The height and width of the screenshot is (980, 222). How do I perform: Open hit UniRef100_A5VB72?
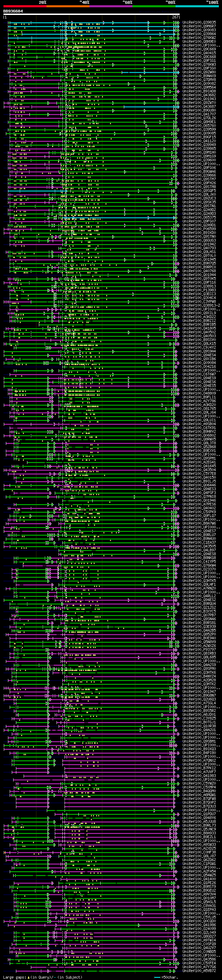[199, 971]
